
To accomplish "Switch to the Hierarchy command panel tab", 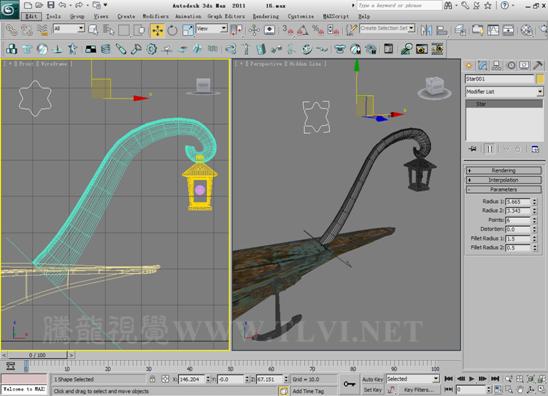I will [x=496, y=65].
